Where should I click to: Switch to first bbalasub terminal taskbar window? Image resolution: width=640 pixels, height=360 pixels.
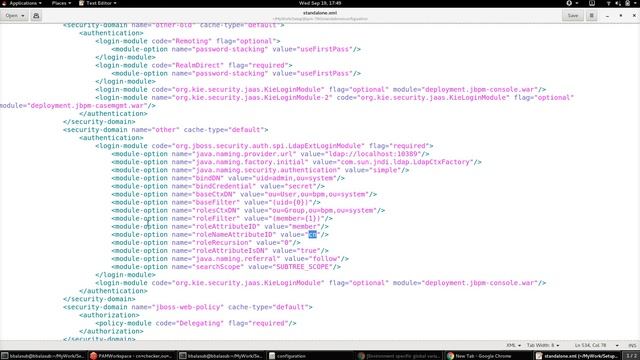pyautogui.click(x=43, y=356)
